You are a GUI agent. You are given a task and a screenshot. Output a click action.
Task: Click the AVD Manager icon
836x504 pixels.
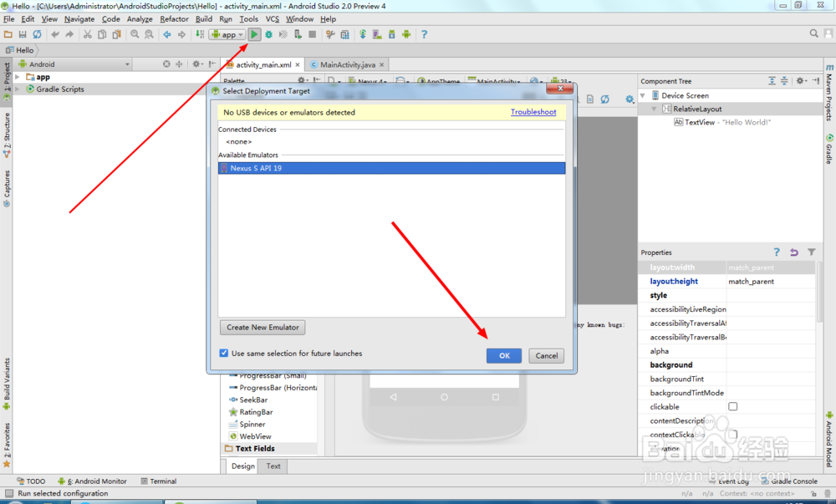pyautogui.click(x=377, y=34)
